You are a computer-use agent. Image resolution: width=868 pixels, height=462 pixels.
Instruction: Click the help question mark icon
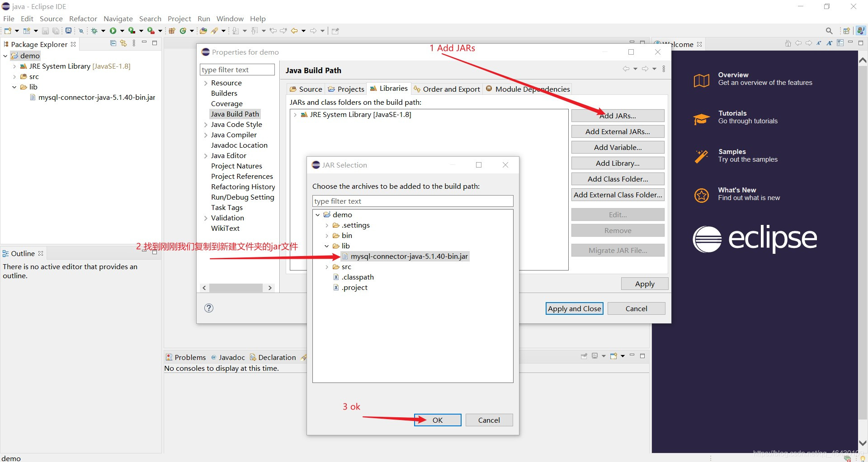(209, 308)
